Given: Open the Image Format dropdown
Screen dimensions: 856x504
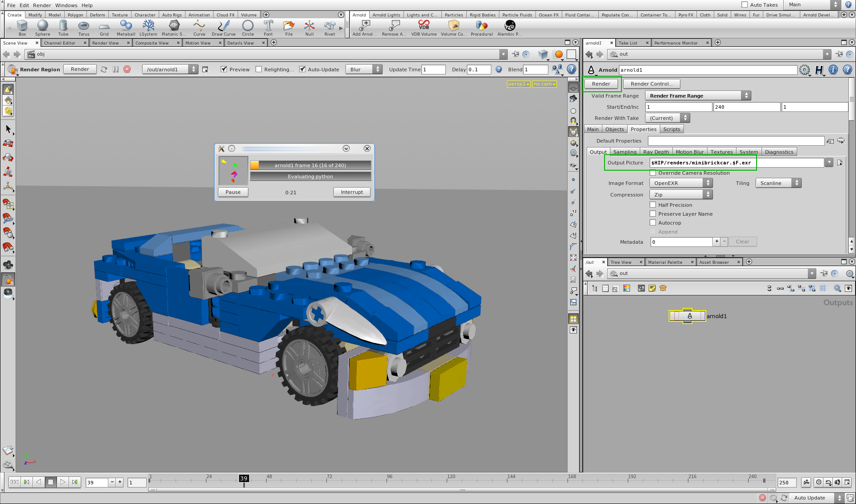Looking at the screenshot, I should pyautogui.click(x=680, y=183).
